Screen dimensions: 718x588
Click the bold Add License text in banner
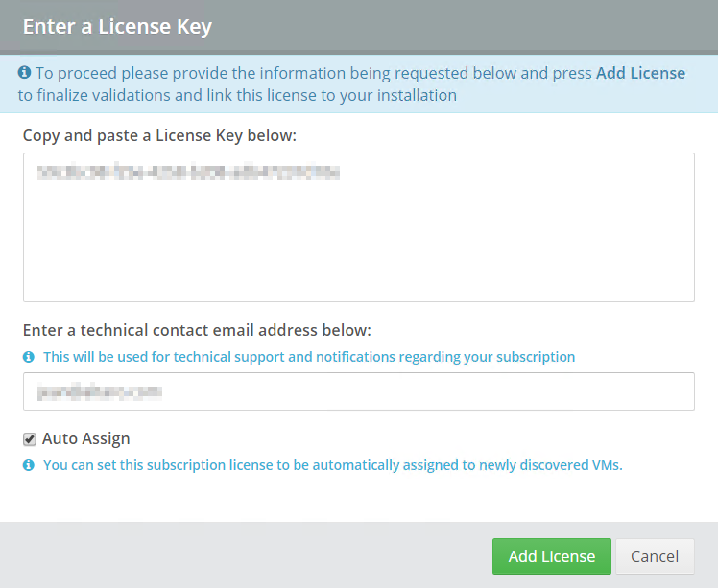640,73
